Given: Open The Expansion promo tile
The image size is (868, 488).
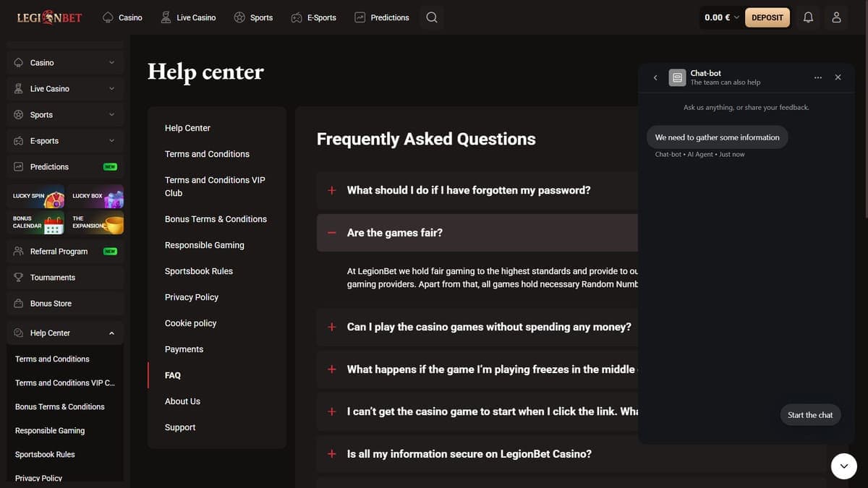Looking at the screenshot, I should click(x=95, y=223).
